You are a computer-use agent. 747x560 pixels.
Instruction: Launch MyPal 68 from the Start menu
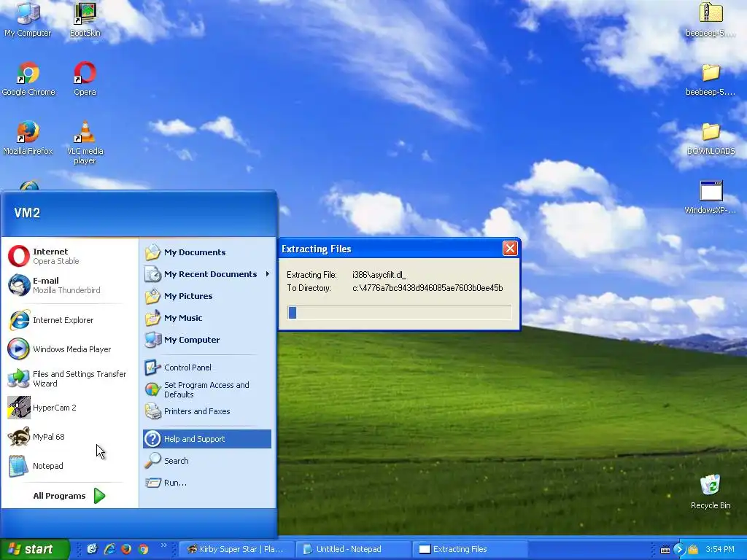[x=69, y=437]
